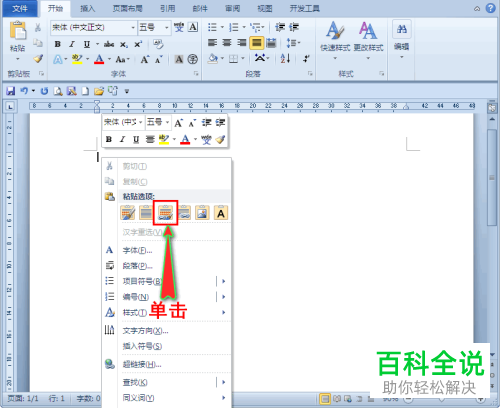
Task: Click the Sort A-Z icon
Action: point(285,59)
